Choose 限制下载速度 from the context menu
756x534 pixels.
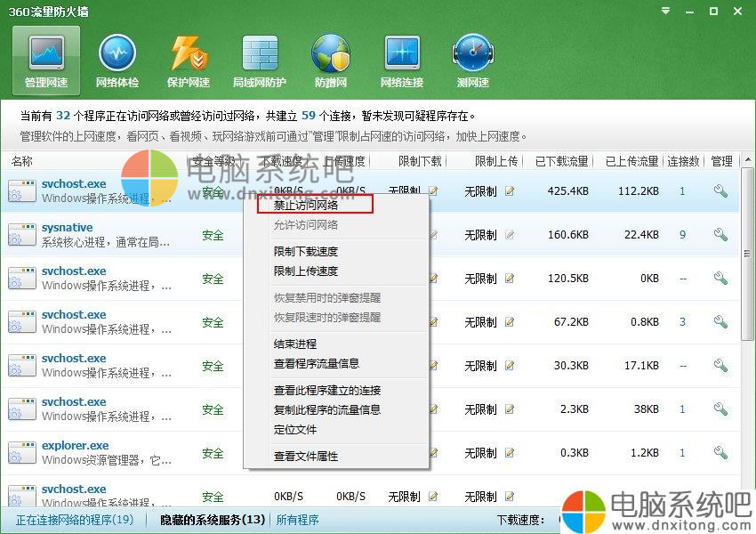point(306,251)
